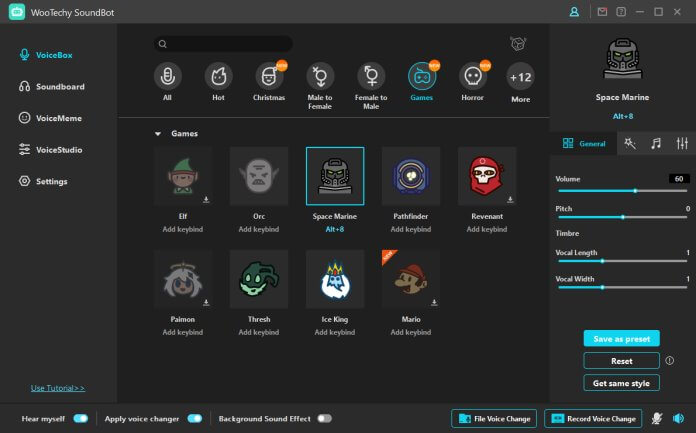Click Save as preset button

(x=621, y=338)
